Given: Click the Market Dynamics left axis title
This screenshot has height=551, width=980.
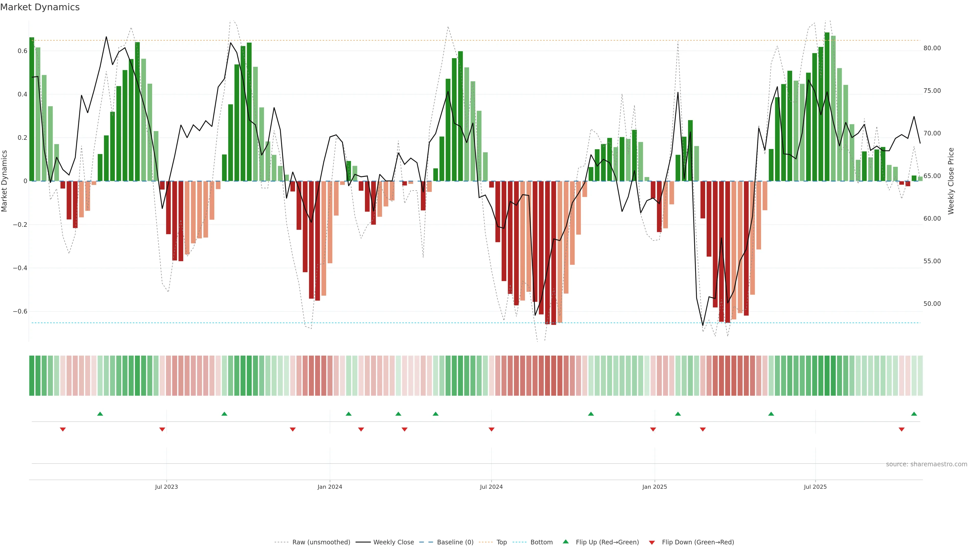Looking at the screenshot, I should click(5, 181).
